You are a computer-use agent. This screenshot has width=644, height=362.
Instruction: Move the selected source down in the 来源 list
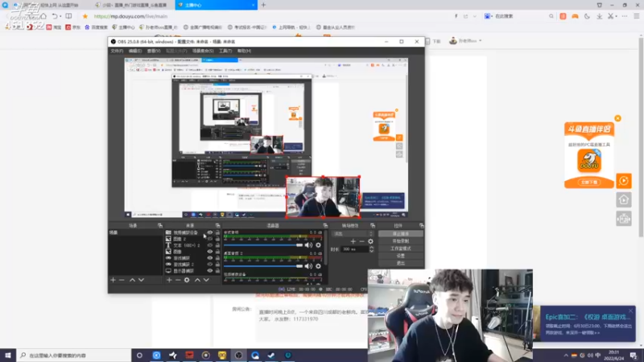click(206, 280)
